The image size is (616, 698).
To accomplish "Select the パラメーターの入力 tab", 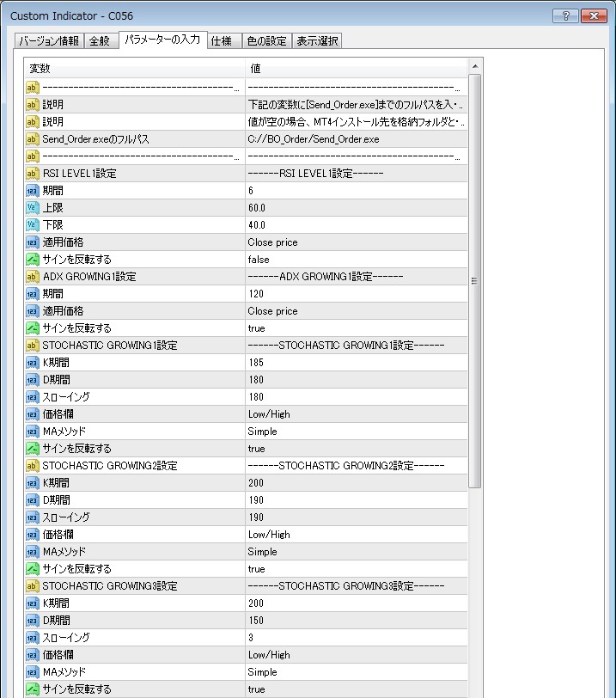I will click(162, 40).
